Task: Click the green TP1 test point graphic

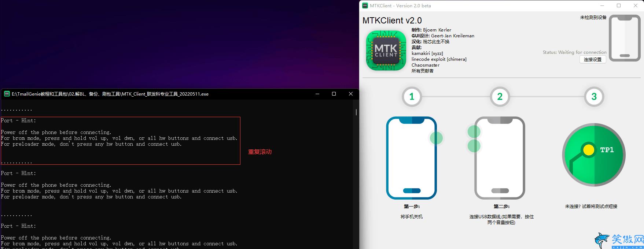Action: [594, 155]
